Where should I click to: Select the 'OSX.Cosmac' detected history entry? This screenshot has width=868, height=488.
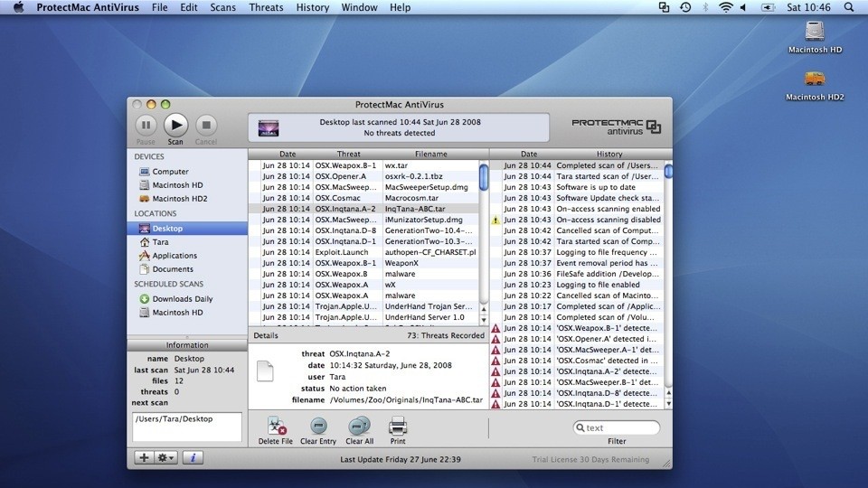click(x=577, y=361)
